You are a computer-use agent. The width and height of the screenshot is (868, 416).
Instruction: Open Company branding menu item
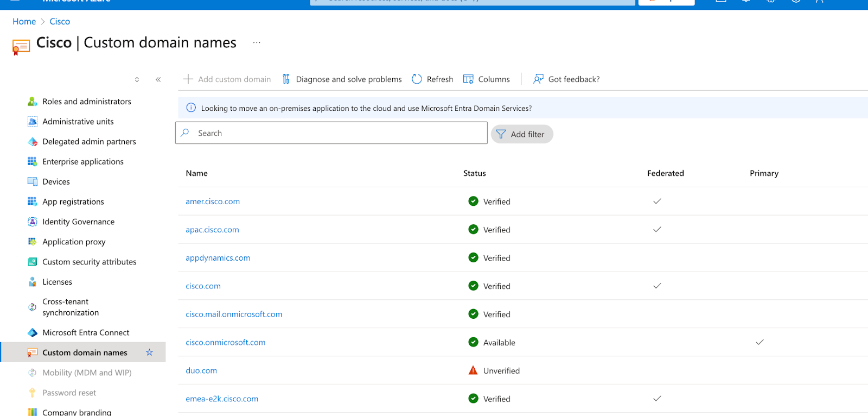(76, 412)
